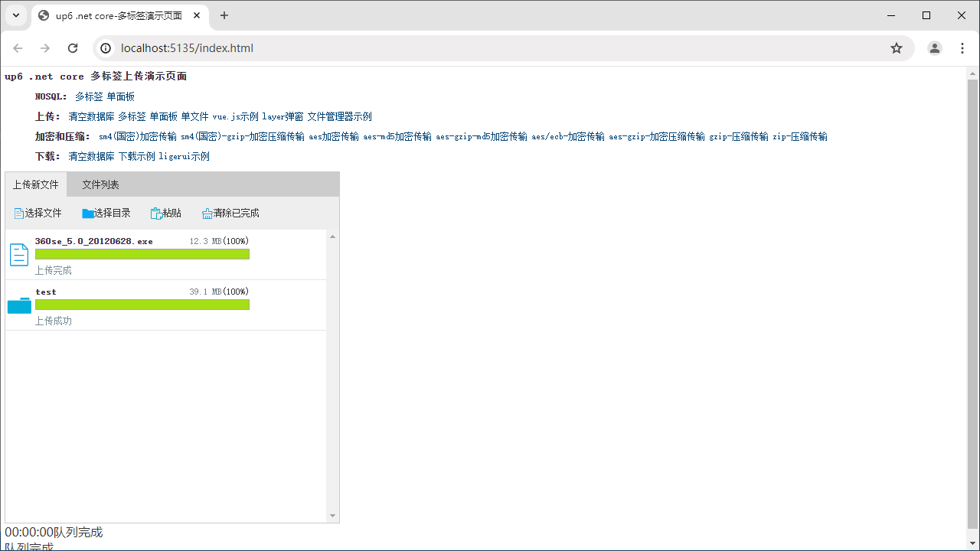
Task: Open Chrome's three-dot menu
Action: (963, 48)
